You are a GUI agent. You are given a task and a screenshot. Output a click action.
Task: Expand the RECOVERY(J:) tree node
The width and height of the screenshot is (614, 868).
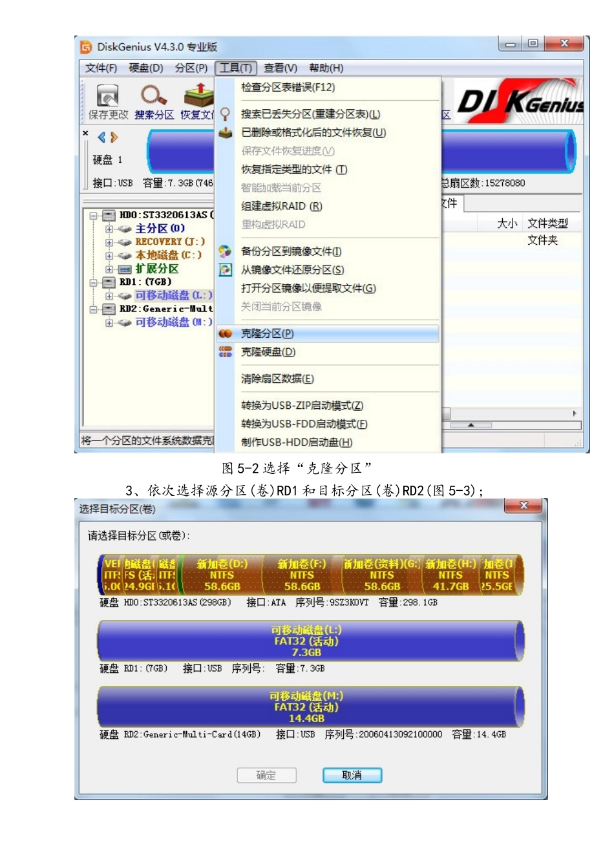109,242
